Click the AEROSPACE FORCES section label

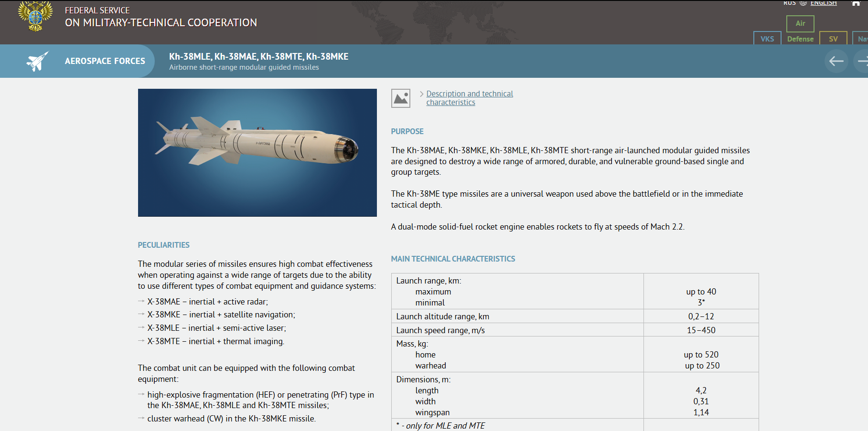(105, 61)
